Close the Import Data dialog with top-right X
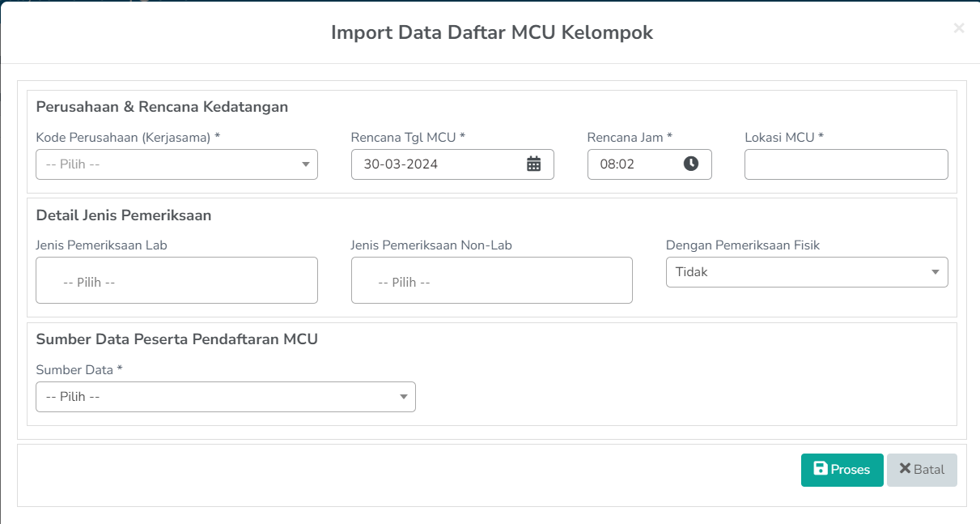This screenshot has width=980, height=524. (959, 28)
